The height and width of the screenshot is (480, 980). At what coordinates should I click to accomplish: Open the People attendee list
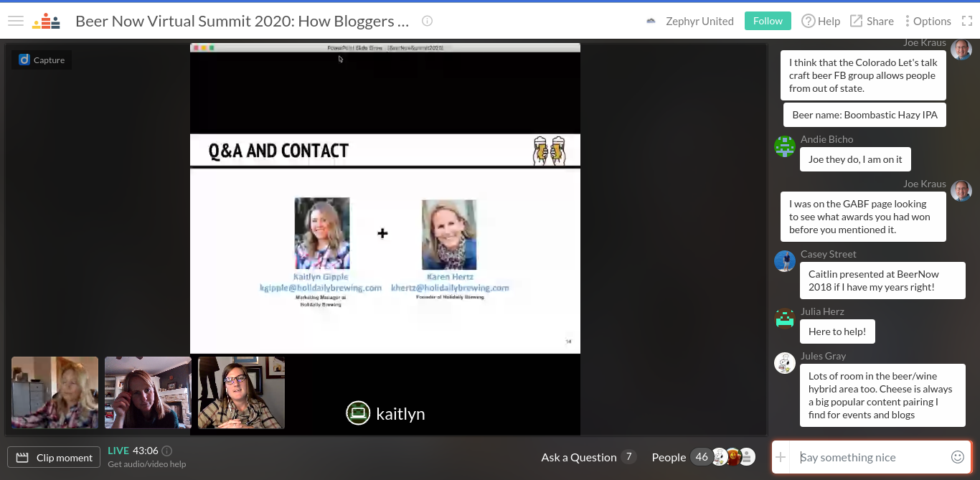click(x=669, y=457)
